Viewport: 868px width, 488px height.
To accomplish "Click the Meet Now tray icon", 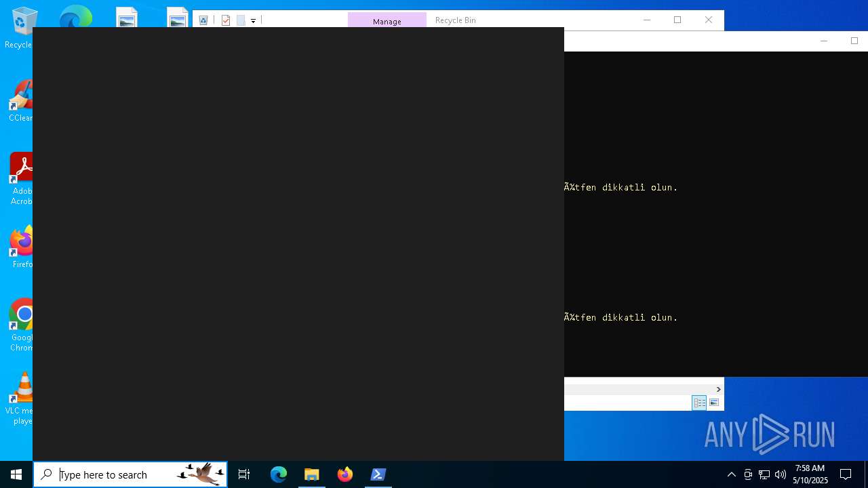I will pos(748,474).
